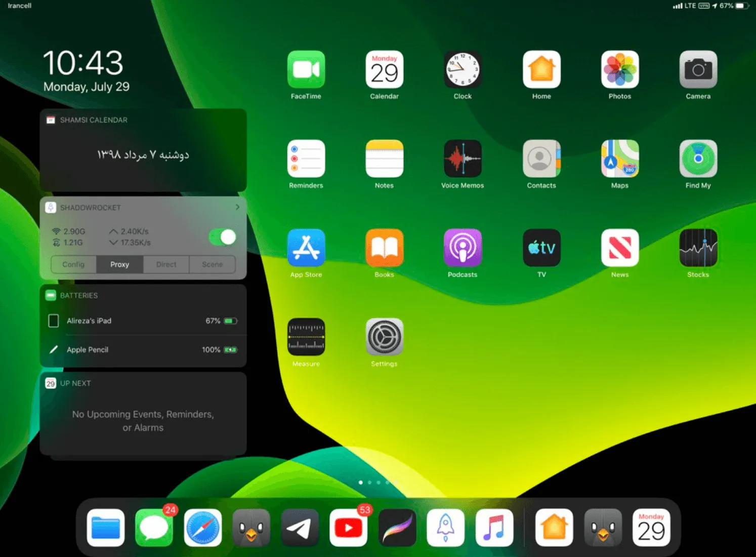Tap Alireza's iPad battery row

pos(143,321)
